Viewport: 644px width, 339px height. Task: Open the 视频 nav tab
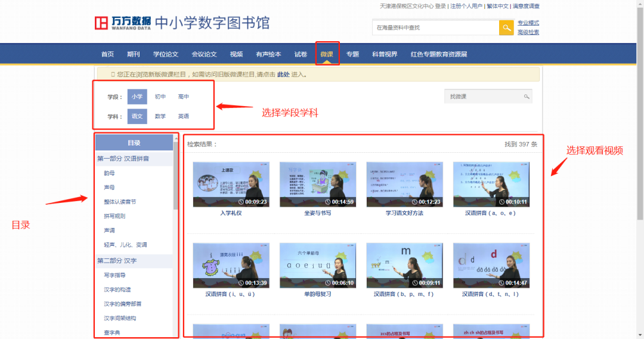coord(236,54)
